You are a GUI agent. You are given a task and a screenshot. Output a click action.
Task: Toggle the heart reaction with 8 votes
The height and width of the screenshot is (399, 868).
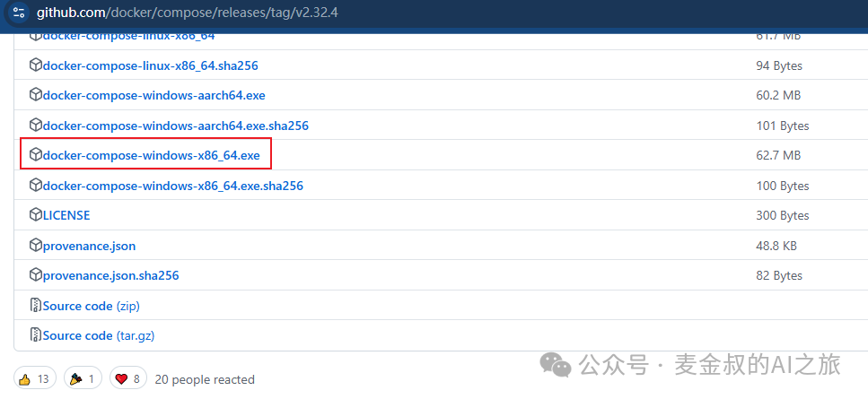coord(127,378)
